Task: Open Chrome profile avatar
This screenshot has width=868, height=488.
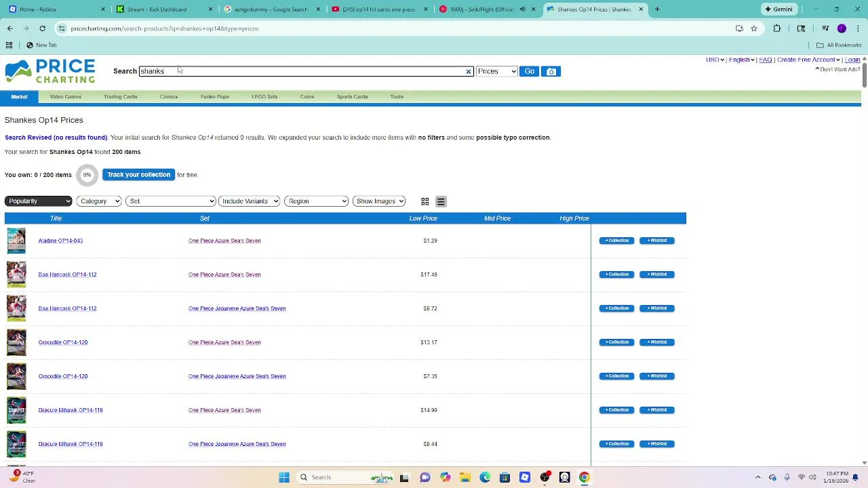Action: tap(842, 28)
